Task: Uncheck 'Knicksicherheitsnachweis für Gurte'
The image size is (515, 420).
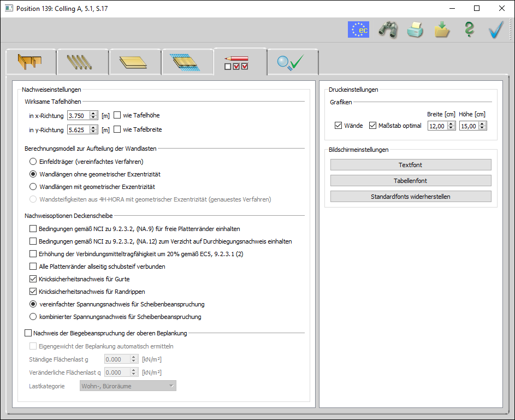Action: coord(33,279)
